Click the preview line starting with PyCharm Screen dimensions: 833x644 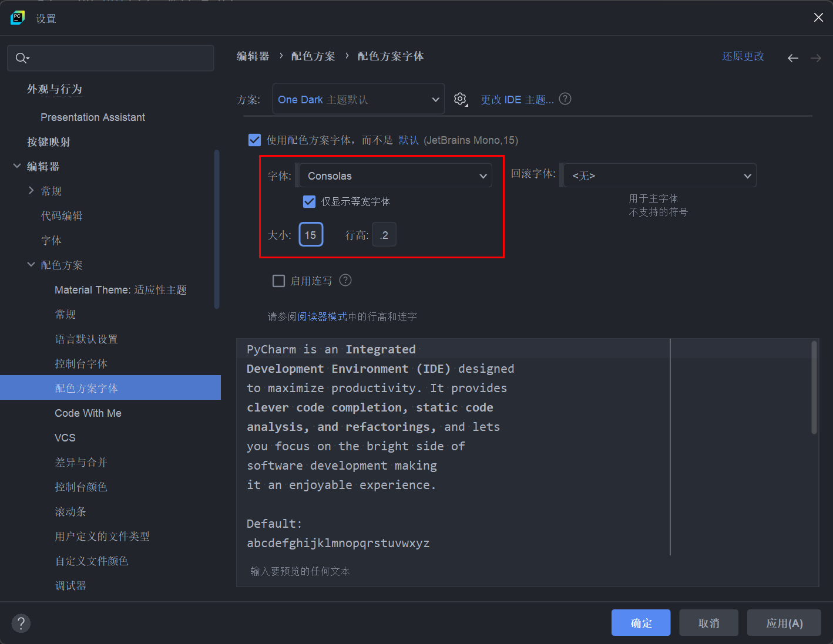coord(331,349)
